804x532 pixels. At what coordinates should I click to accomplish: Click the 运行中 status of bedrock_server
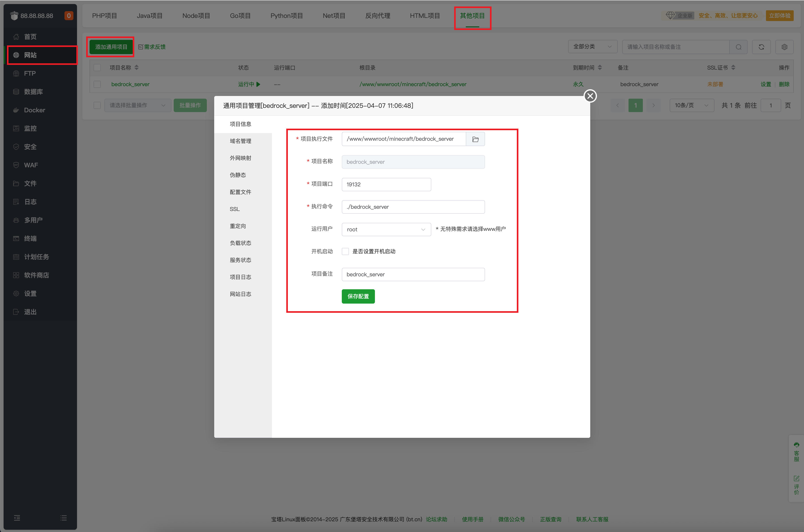click(x=249, y=84)
